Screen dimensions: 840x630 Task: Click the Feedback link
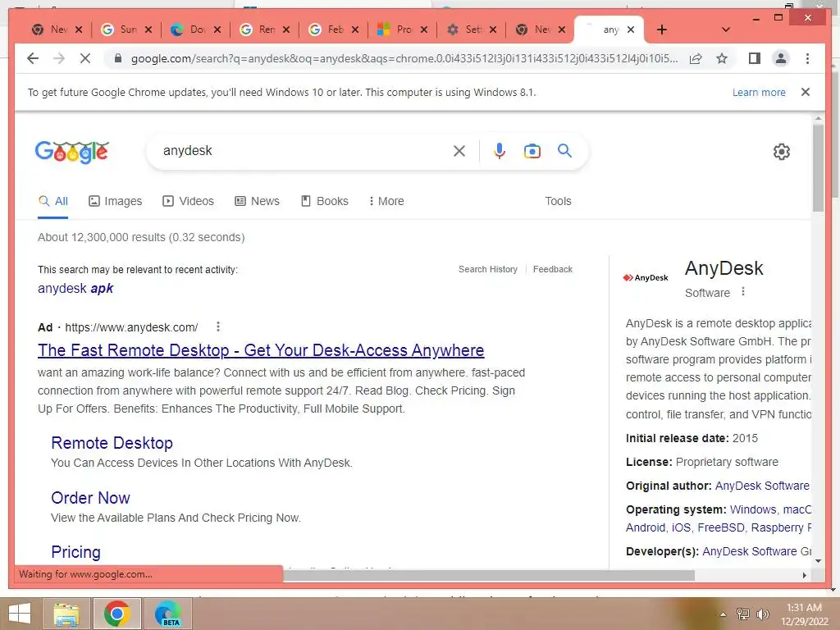pyautogui.click(x=552, y=269)
